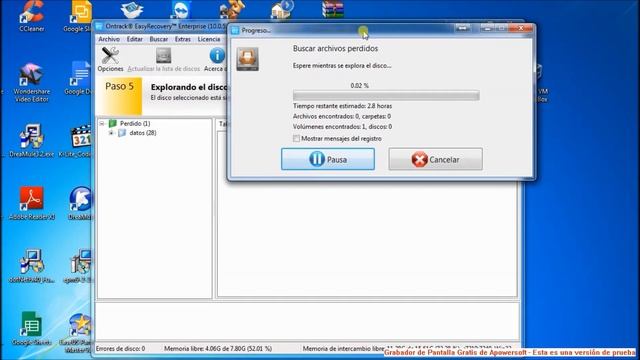Click "Memoria de intercambio libre" status entry
This screenshot has width=640, height=360.
[x=343, y=349]
